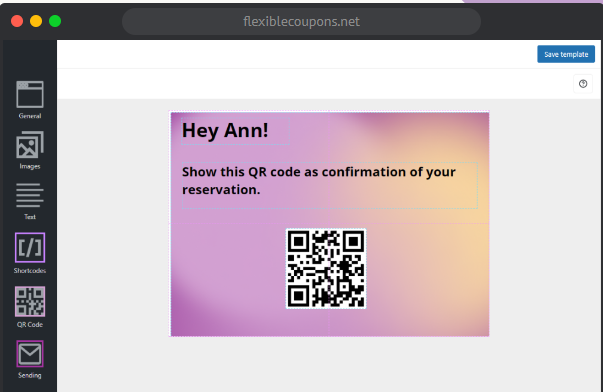Select the Text tool icon
Viewport: 603px width, 392px height.
pyautogui.click(x=30, y=195)
